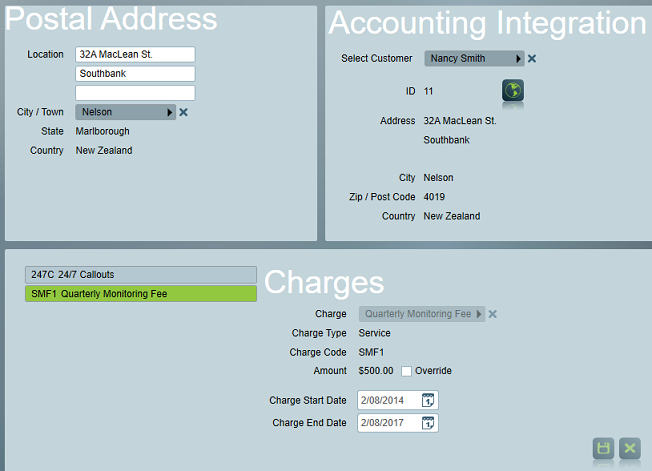Screen dimensions: 652x471
Task: Select the 247C 24/7 Callouts charge
Action: coord(140,275)
